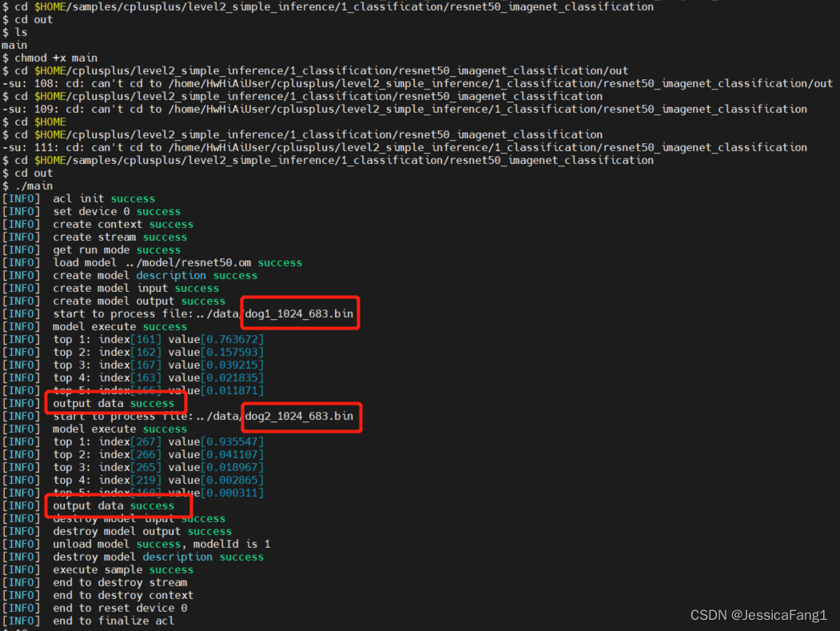
Task: Select 'create model description success' line
Action: (x=130, y=276)
